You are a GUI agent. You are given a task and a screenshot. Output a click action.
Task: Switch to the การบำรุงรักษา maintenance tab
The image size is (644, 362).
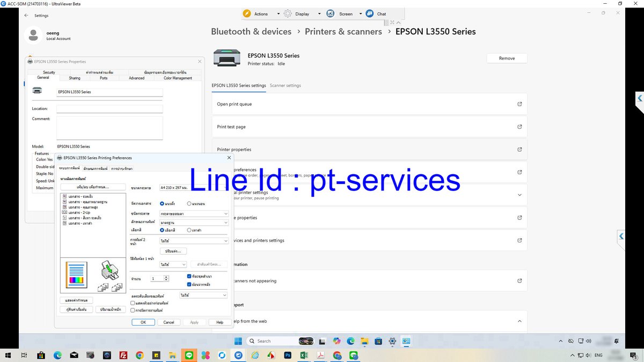122,168
